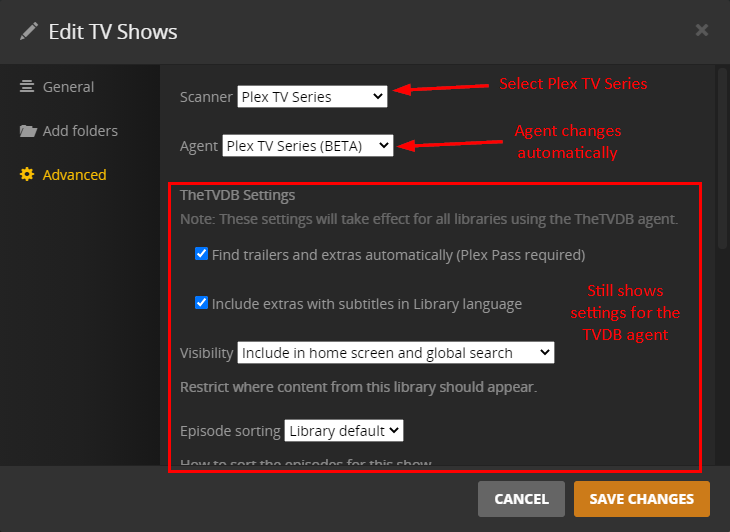Click the dialog's vertical scrollbar
The width and height of the screenshot is (730, 532).
tap(722, 158)
